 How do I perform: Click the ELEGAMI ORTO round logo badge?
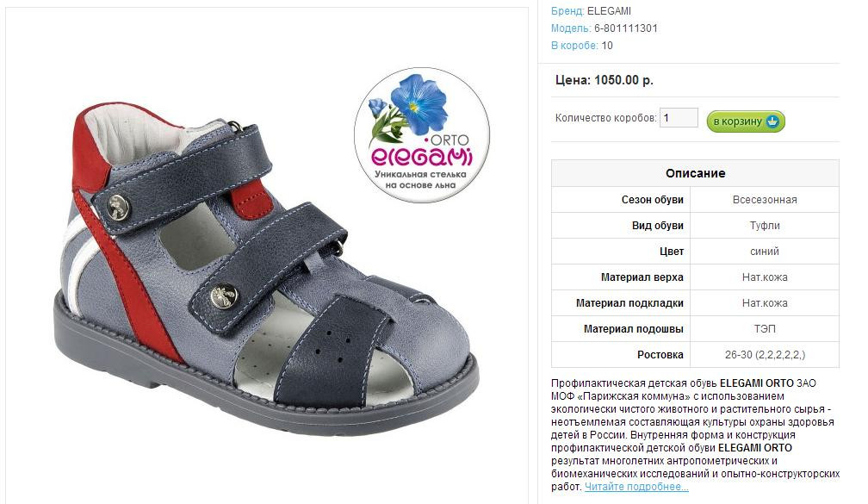coord(422,135)
